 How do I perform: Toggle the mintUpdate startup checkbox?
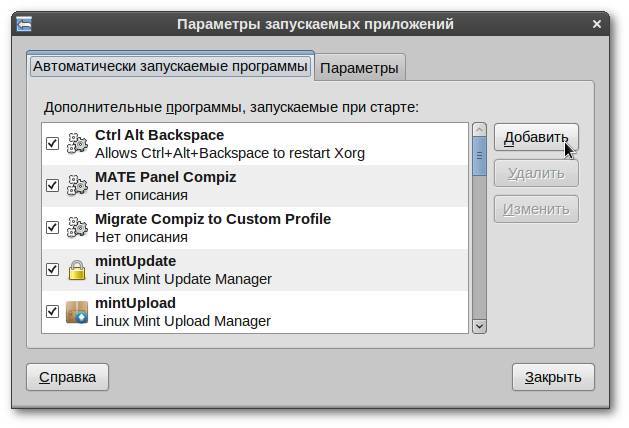(x=53, y=270)
